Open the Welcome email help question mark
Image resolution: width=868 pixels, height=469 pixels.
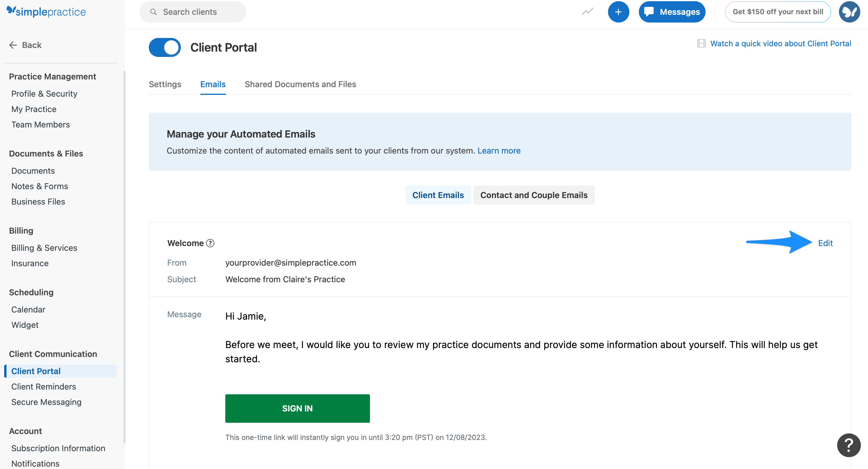point(210,243)
